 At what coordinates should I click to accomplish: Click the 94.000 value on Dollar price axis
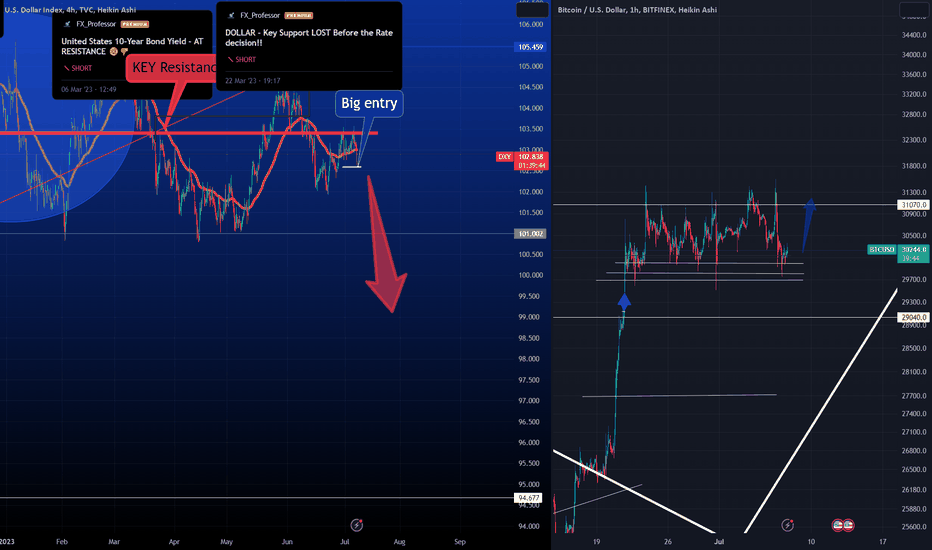[529, 526]
